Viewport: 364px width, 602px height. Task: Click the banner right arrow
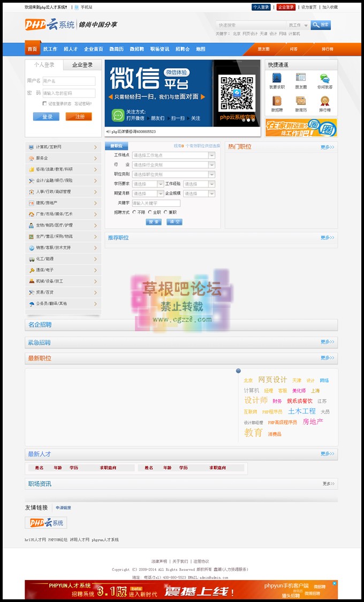click(x=202, y=97)
